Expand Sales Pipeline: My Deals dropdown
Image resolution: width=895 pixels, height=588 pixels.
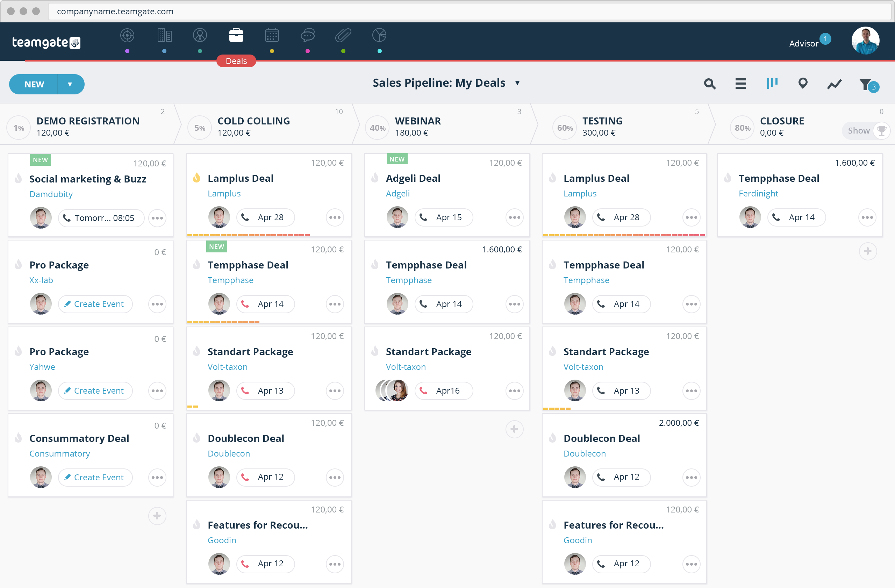(517, 83)
